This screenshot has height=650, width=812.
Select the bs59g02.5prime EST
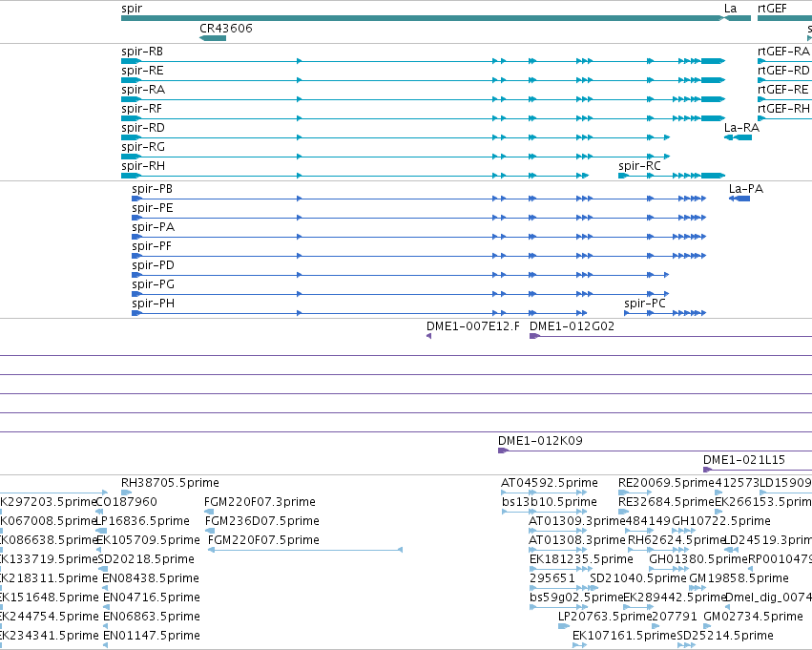(x=559, y=607)
